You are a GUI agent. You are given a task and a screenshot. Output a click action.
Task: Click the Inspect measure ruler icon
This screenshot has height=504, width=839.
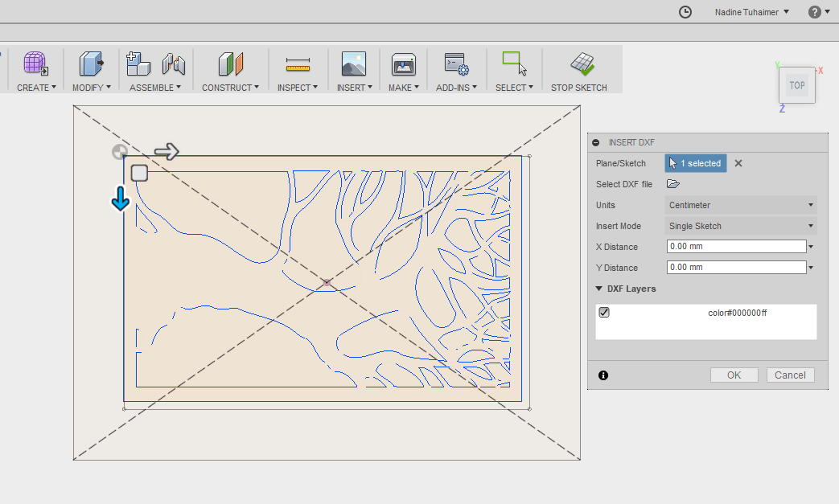(298, 64)
